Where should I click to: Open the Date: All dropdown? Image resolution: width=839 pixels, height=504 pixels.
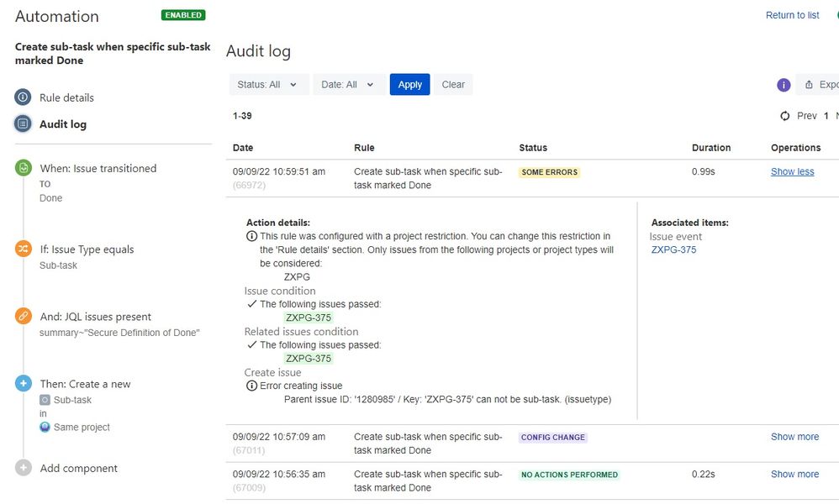(x=349, y=85)
